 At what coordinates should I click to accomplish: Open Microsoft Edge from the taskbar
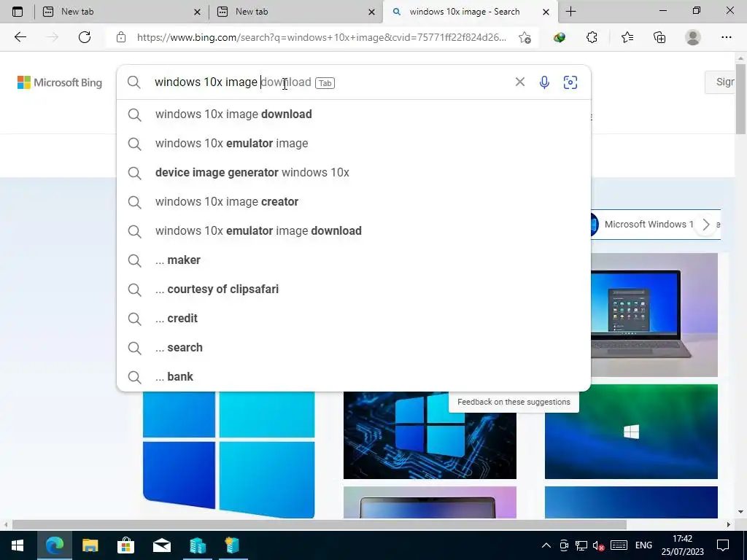tap(54, 545)
